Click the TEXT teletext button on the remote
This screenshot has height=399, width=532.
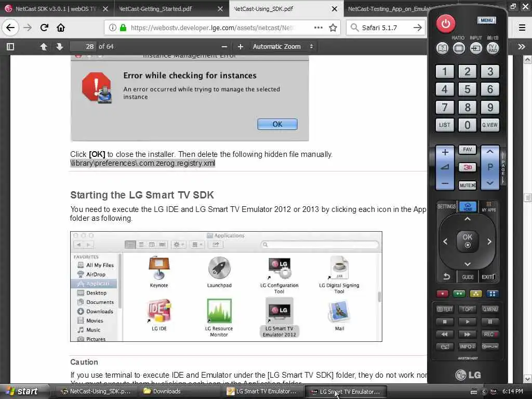[x=445, y=309]
